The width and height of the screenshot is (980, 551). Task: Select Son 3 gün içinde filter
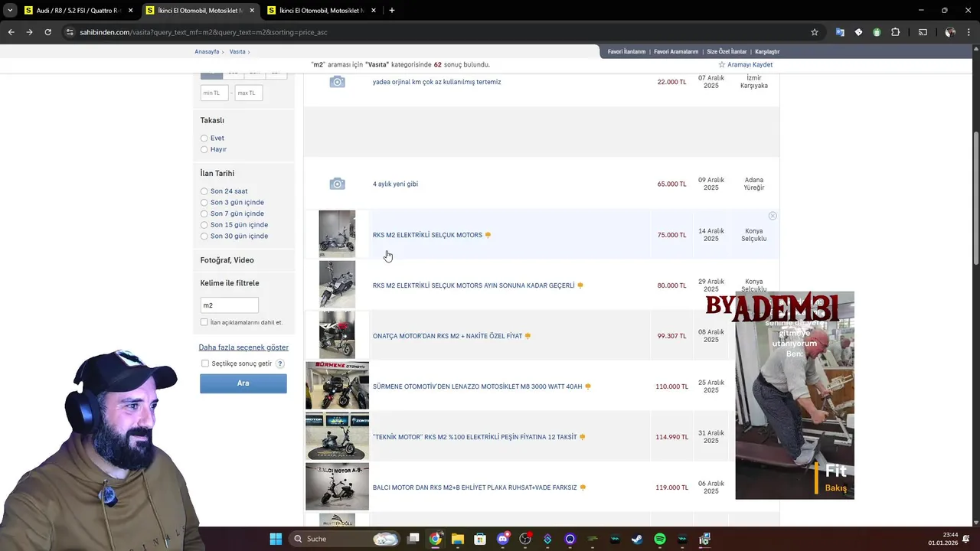click(x=204, y=203)
